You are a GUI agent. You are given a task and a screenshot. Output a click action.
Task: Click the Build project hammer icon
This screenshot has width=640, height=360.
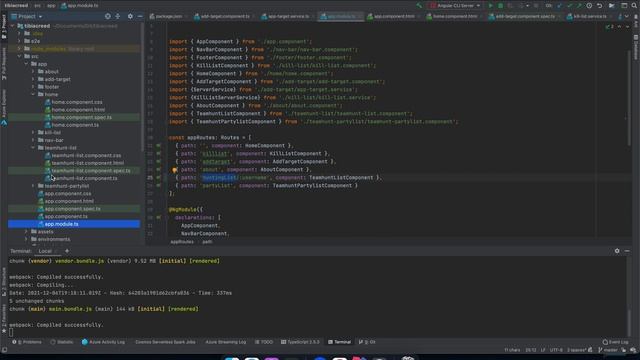419,6
